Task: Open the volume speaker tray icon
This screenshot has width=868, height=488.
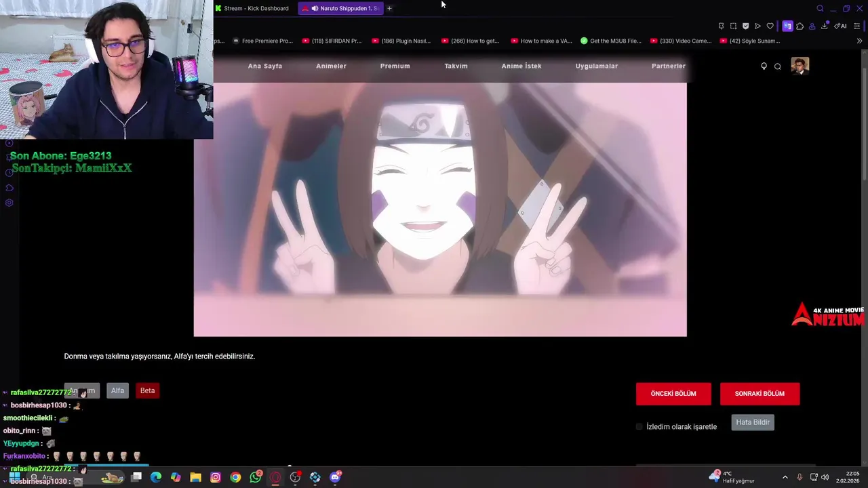Action: coord(825,477)
